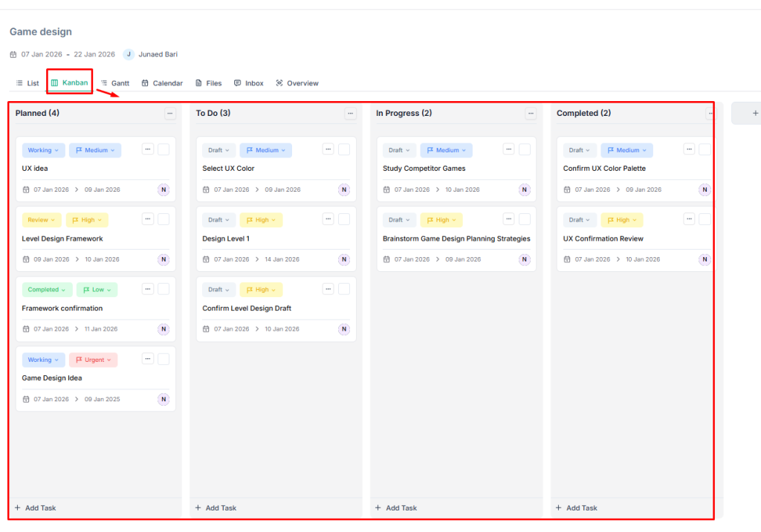Open the Brainstorm Game Design Planning Strategies card
This screenshot has width=761, height=532.
(456, 239)
